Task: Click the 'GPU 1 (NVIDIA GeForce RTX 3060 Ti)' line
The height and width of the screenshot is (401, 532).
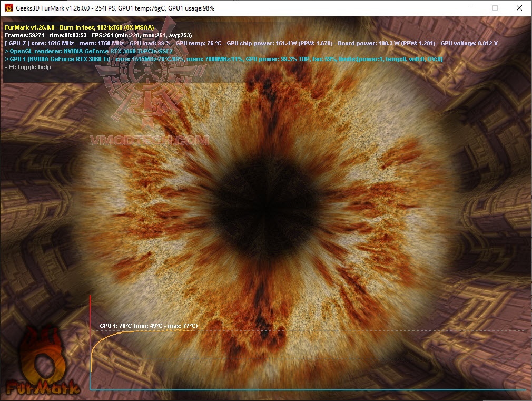Action: pos(224,59)
